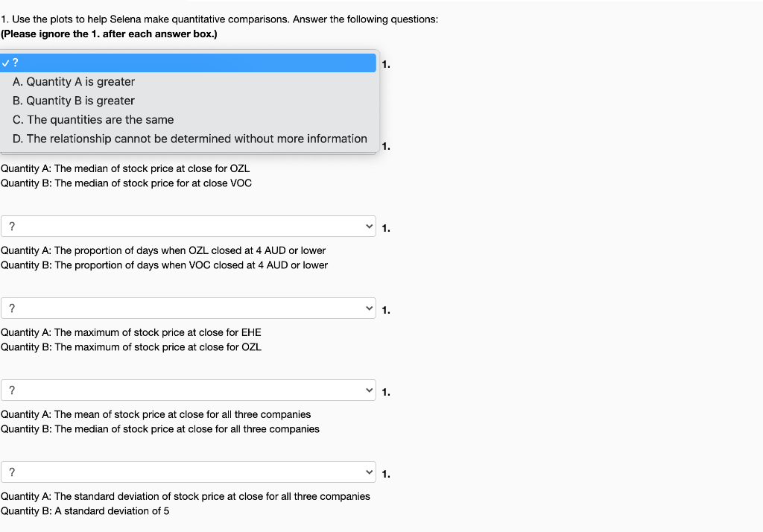The height and width of the screenshot is (532, 763).
Task: Click chevron arrow on mean-versus-median dropdown
Action: [368, 390]
